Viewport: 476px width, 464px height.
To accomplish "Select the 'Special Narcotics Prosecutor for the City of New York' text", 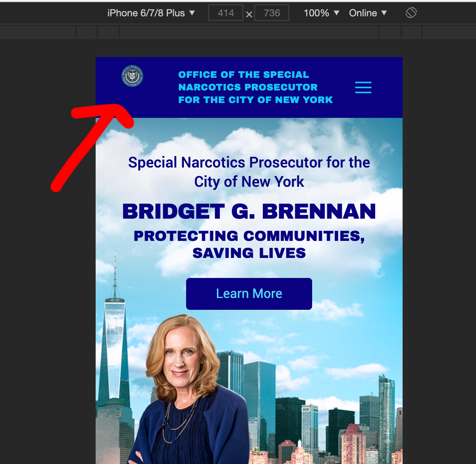I will pos(249,172).
